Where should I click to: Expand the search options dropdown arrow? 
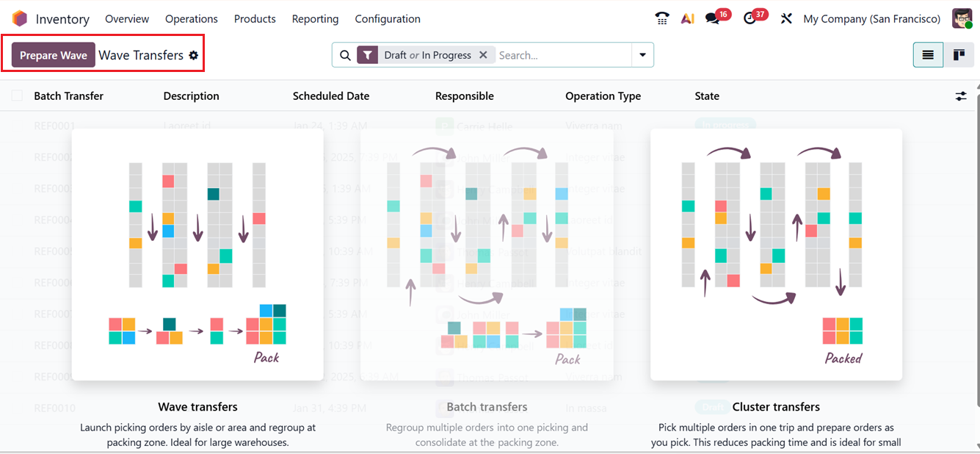[642, 54]
